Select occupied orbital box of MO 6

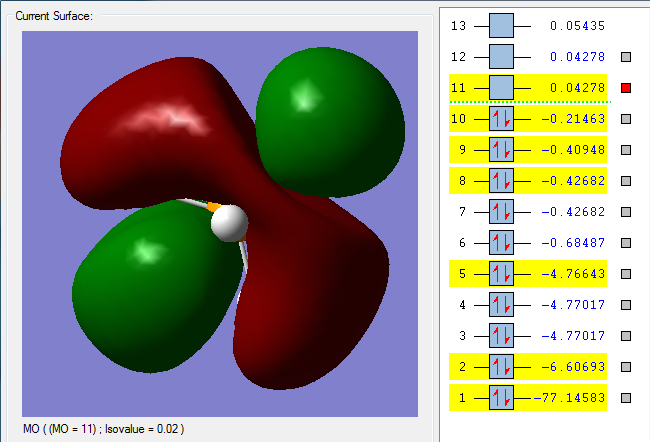click(x=501, y=243)
